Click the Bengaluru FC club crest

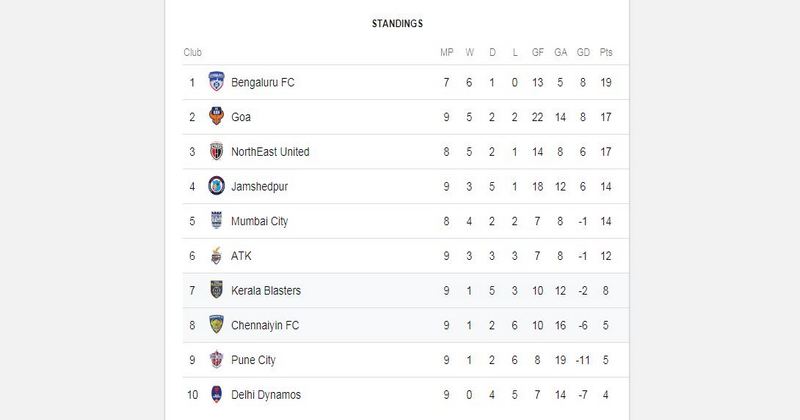coord(216,82)
